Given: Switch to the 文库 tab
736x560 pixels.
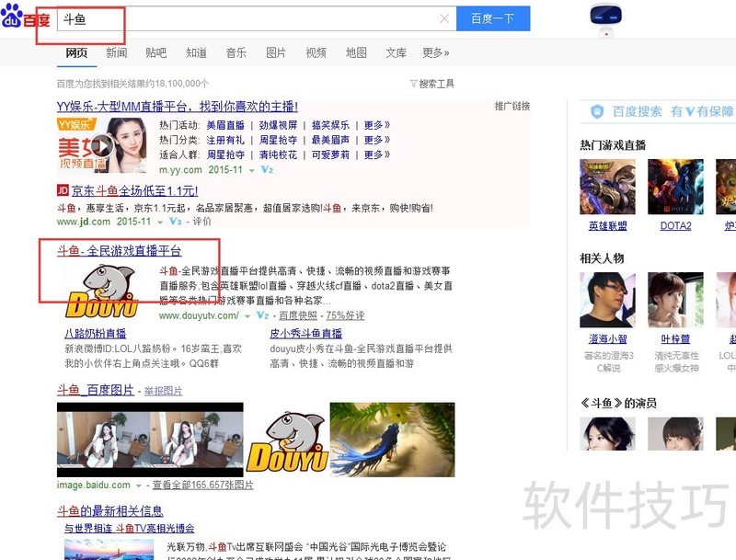Looking at the screenshot, I should coord(397,52).
